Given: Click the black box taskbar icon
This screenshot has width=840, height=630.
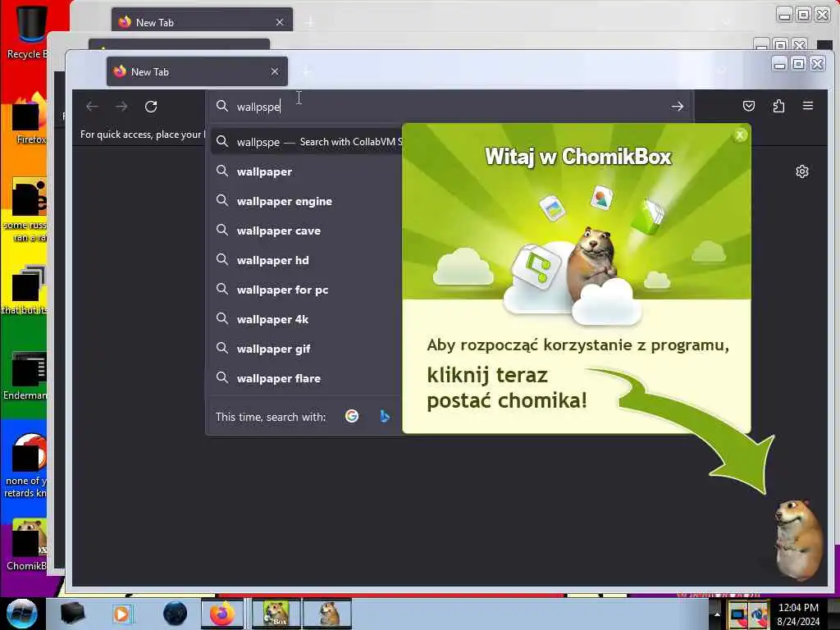Looking at the screenshot, I should click(x=73, y=614).
